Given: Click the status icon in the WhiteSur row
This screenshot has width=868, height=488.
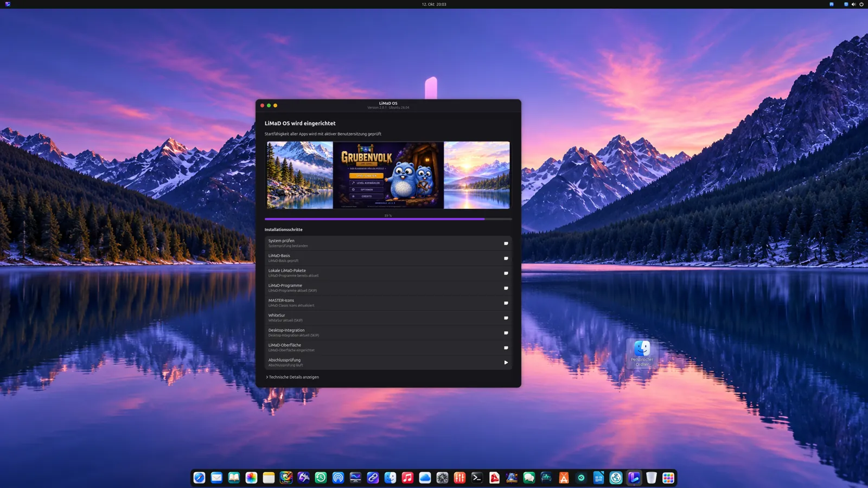Looking at the screenshot, I should pos(506,318).
